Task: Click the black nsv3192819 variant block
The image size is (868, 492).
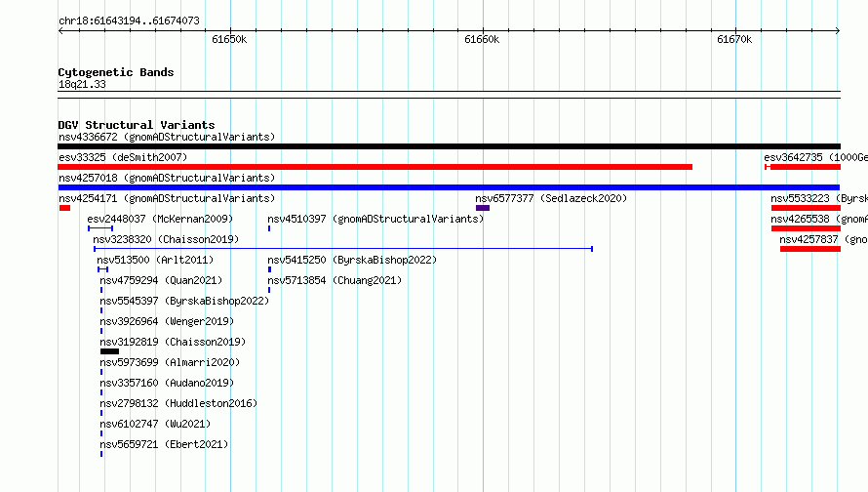Action: coord(109,351)
